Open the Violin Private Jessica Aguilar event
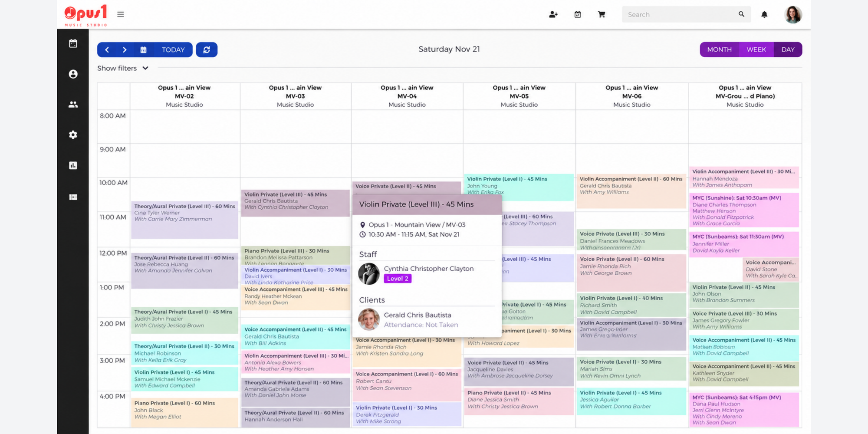868x434 pixels. click(x=631, y=401)
